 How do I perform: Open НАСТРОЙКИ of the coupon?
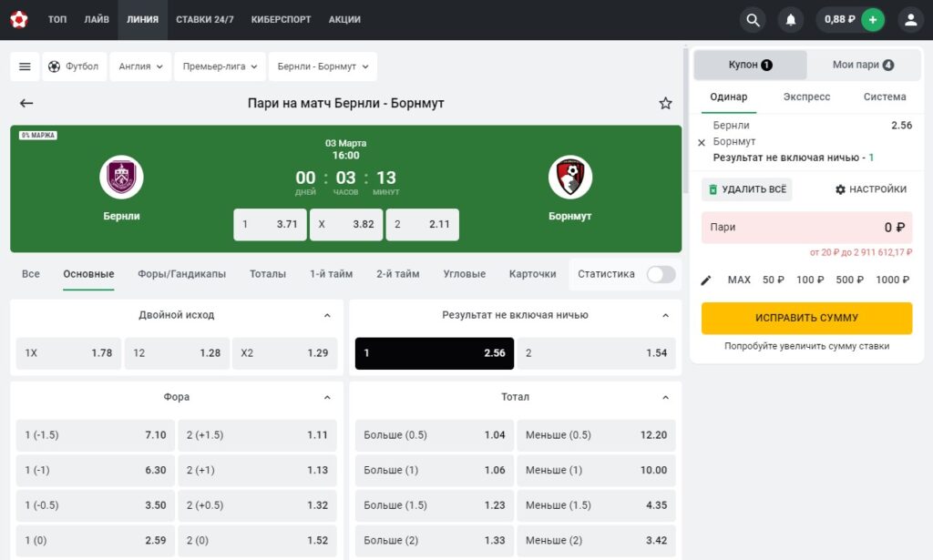tap(871, 189)
